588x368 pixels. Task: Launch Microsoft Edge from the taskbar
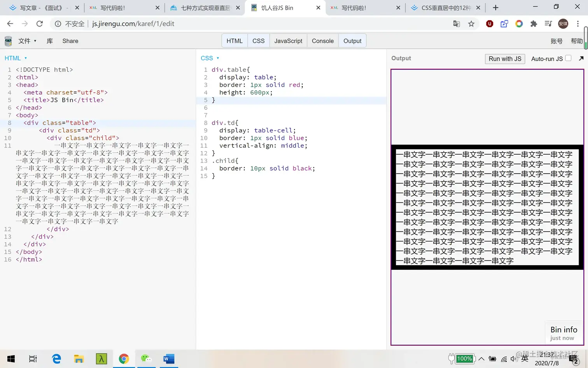(x=56, y=359)
